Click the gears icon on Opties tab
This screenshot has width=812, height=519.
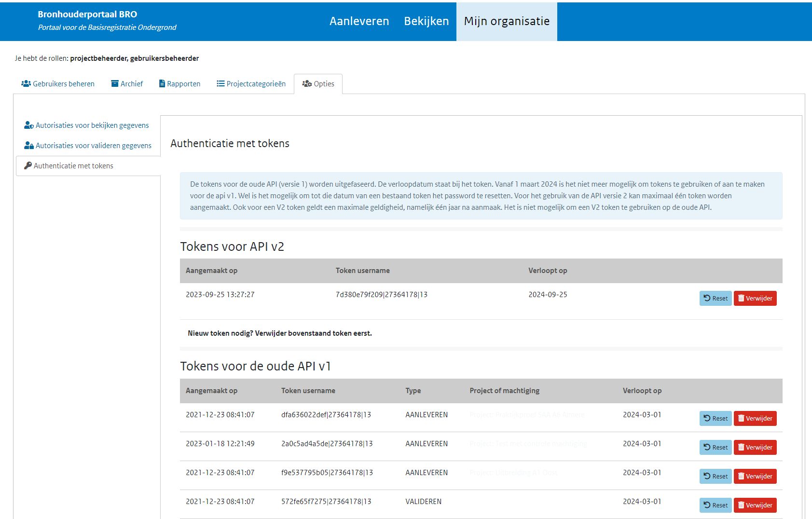pyautogui.click(x=307, y=83)
